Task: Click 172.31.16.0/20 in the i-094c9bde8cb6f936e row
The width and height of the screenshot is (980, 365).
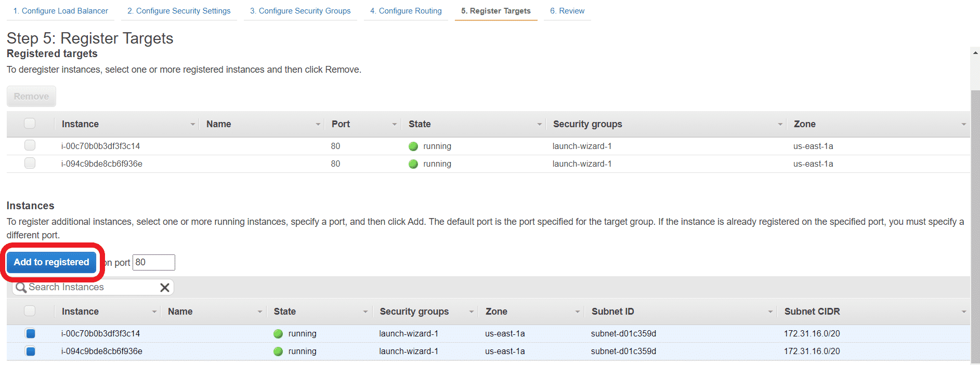Action: (x=812, y=352)
